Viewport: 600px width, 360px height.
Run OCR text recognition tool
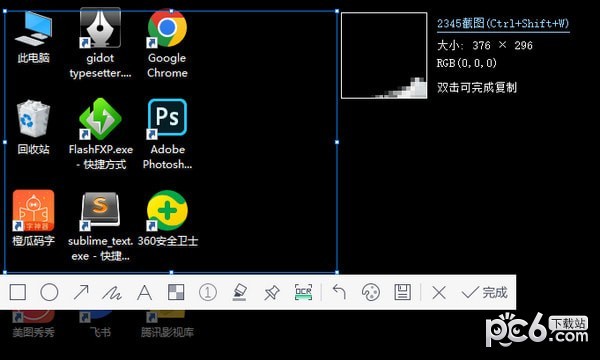[303, 293]
